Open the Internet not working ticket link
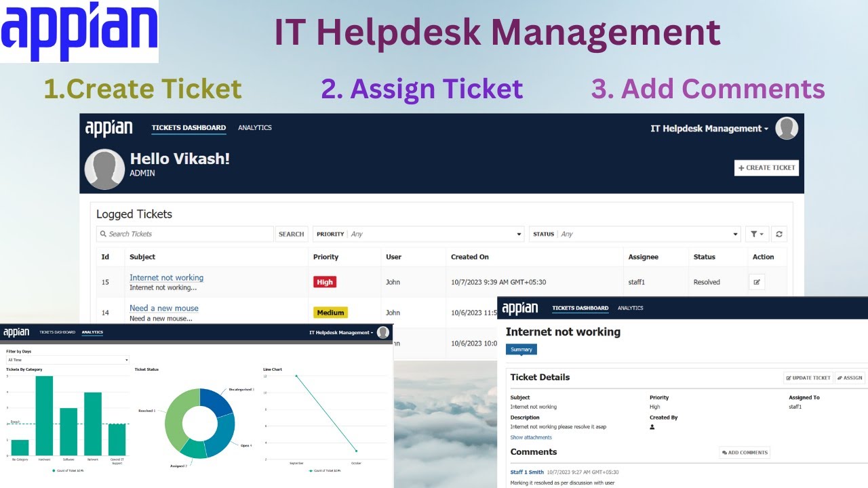Image resolution: width=868 pixels, height=488 pixels. (x=167, y=277)
